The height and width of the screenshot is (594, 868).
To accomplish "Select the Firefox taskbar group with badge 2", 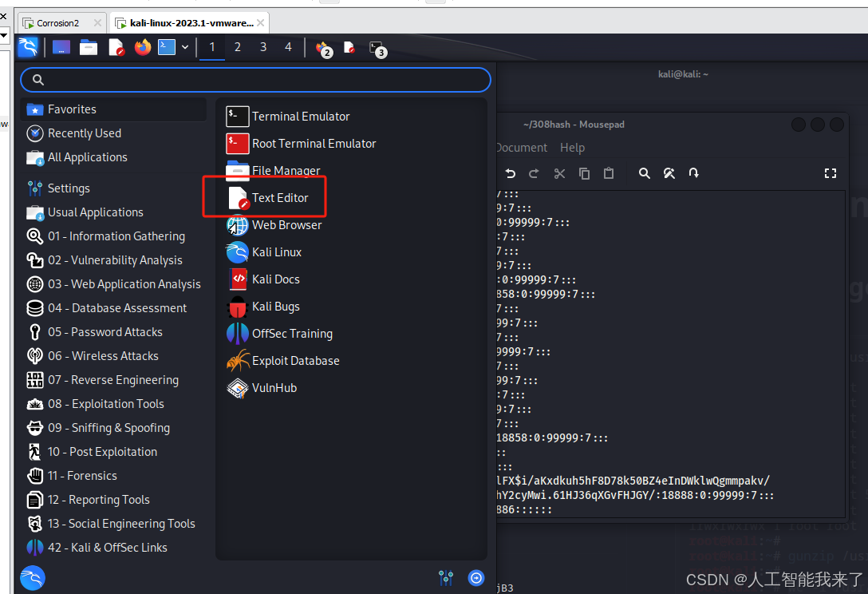I will coord(324,49).
